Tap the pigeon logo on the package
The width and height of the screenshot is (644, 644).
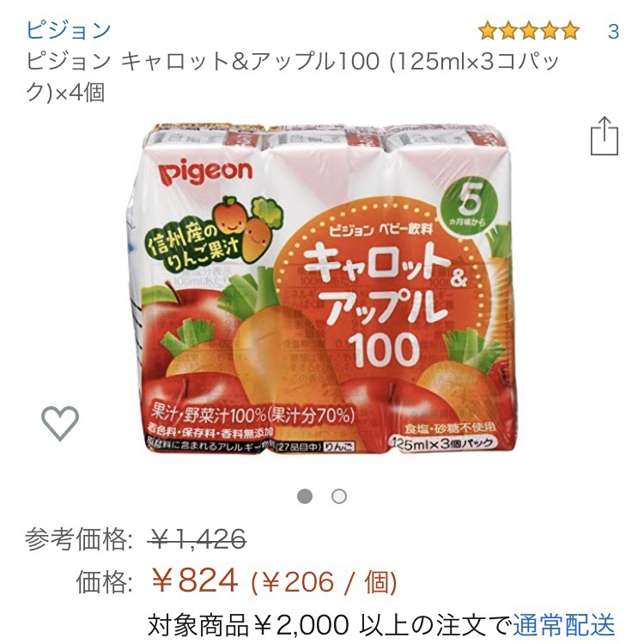point(205,172)
